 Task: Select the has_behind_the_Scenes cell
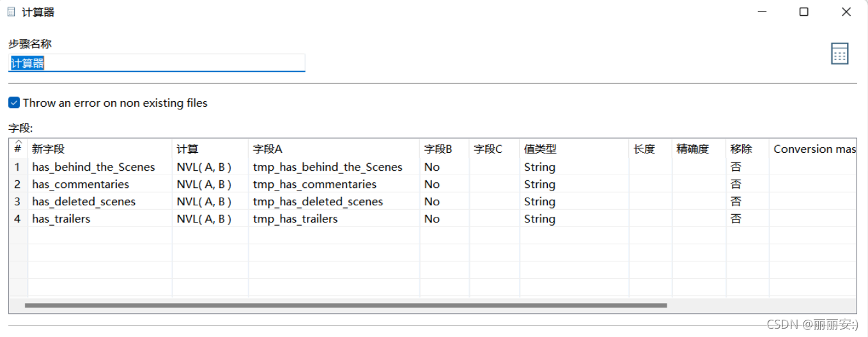pos(100,167)
